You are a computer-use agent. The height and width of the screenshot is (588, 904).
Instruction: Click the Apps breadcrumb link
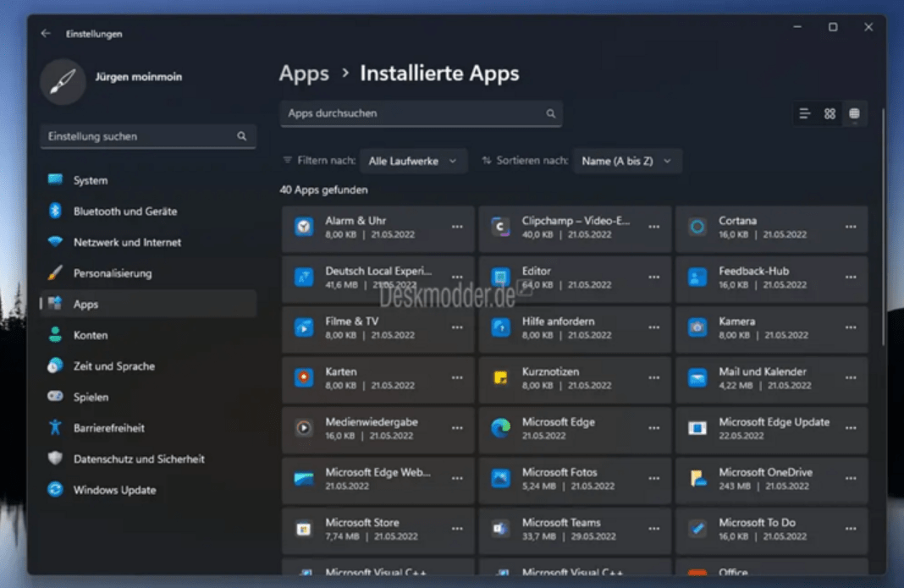coord(304,74)
